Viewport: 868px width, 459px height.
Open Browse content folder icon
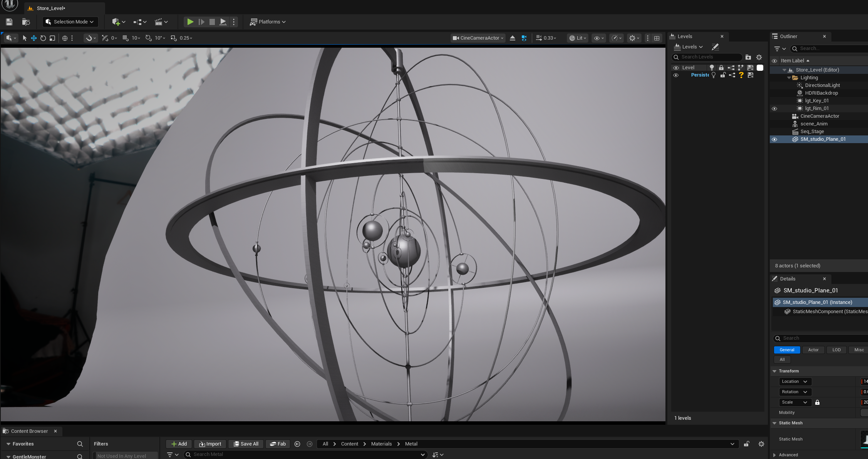tap(26, 22)
